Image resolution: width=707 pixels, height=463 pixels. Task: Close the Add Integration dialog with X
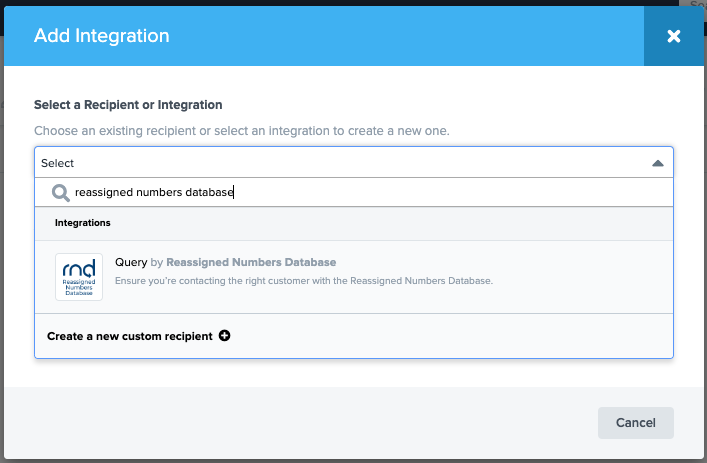point(673,36)
